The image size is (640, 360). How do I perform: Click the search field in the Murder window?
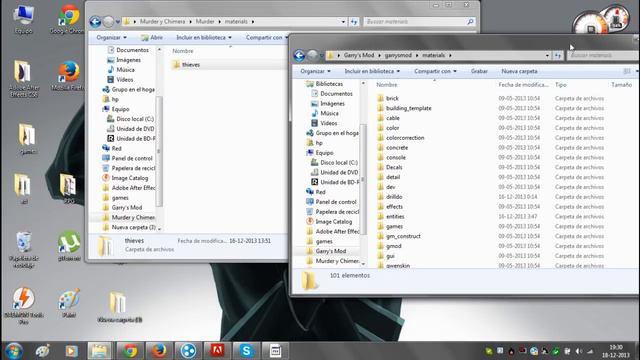420,22
